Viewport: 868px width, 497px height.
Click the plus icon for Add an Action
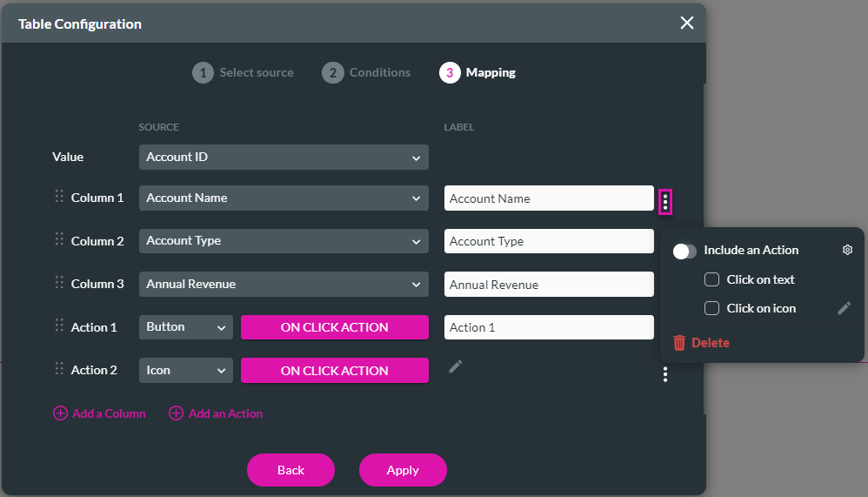(x=176, y=413)
